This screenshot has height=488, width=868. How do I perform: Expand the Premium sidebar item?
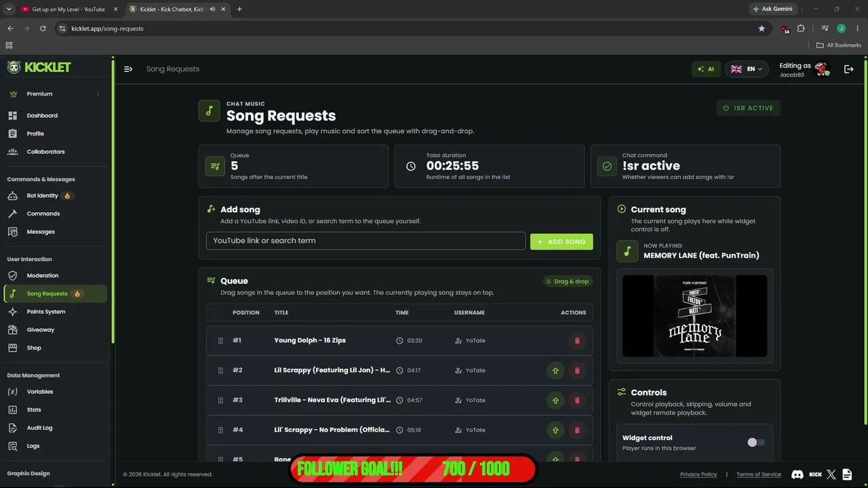tap(53, 94)
